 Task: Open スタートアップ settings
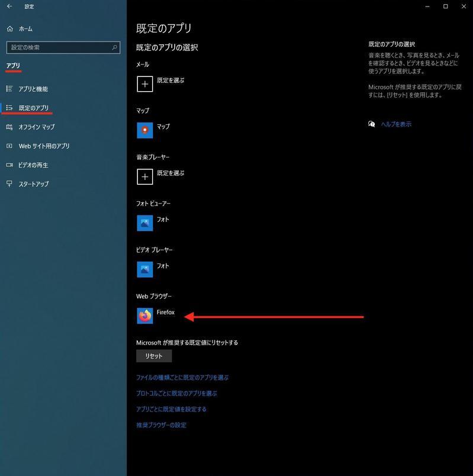point(33,184)
